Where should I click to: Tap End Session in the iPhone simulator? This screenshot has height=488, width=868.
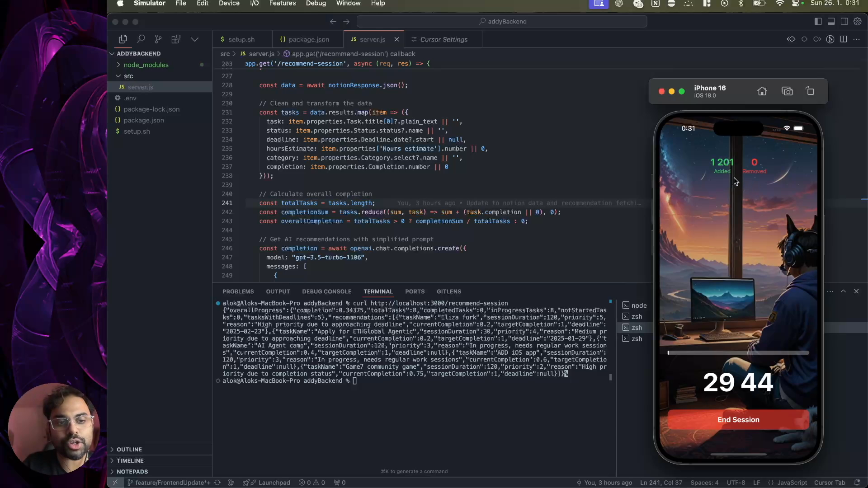[x=738, y=420]
